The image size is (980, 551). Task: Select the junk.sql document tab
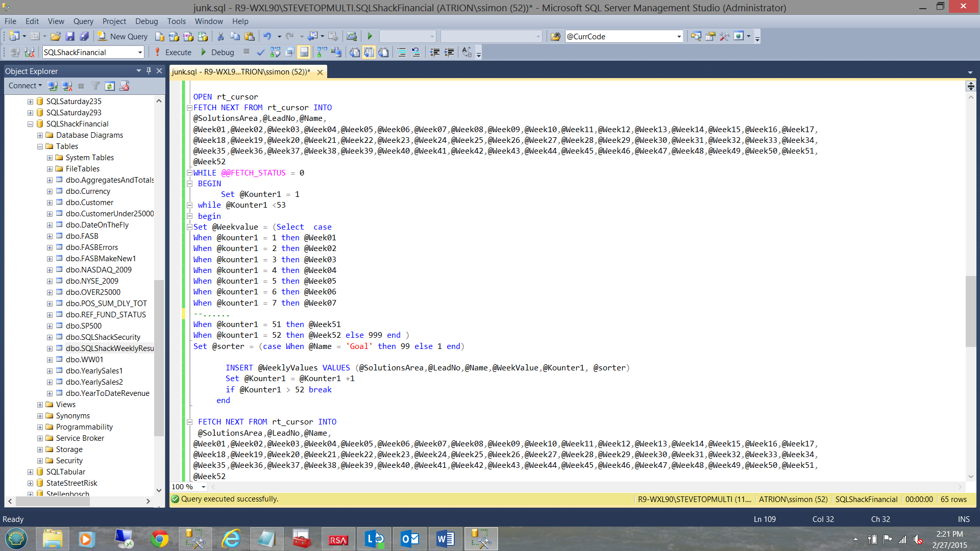click(241, 72)
